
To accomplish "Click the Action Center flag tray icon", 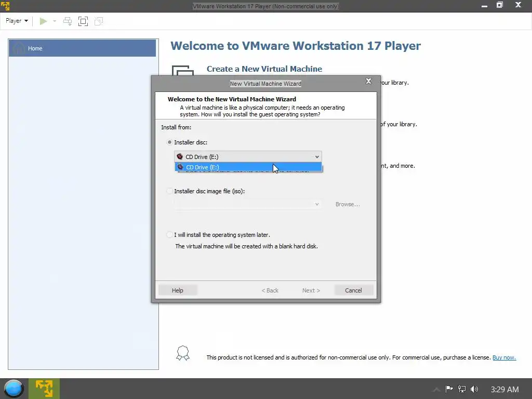I will [449, 389].
